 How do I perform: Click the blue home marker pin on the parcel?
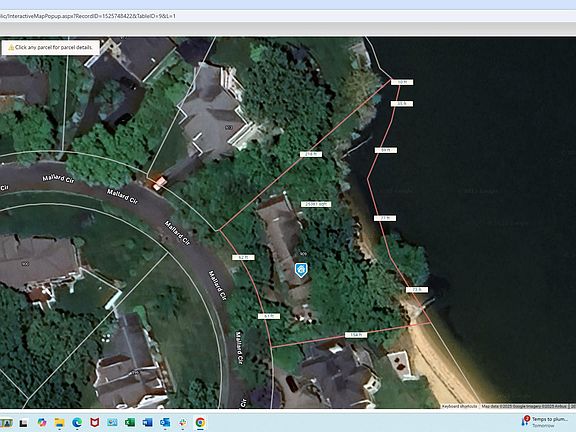pos(301,270)
